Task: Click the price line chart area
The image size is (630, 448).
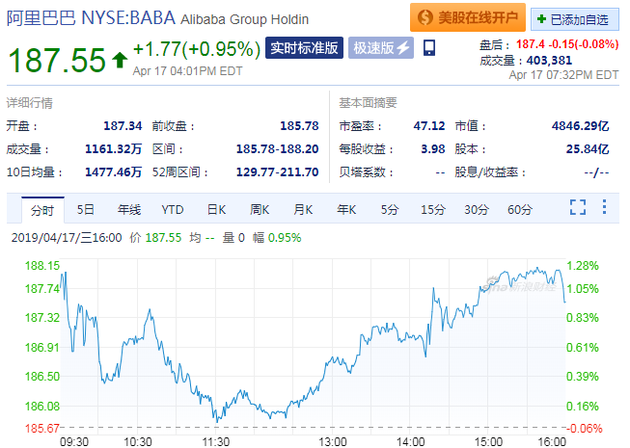Action: 313,346
